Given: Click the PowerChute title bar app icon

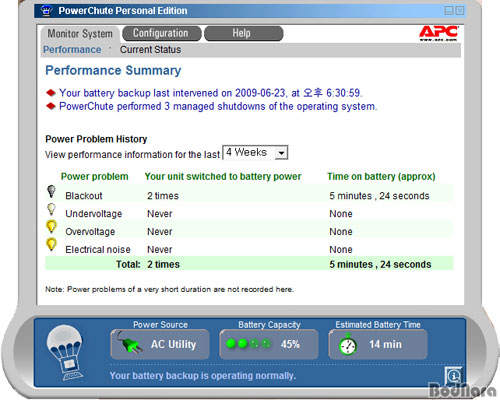Looking at the screenshot, I should click(x=46, y=11).
